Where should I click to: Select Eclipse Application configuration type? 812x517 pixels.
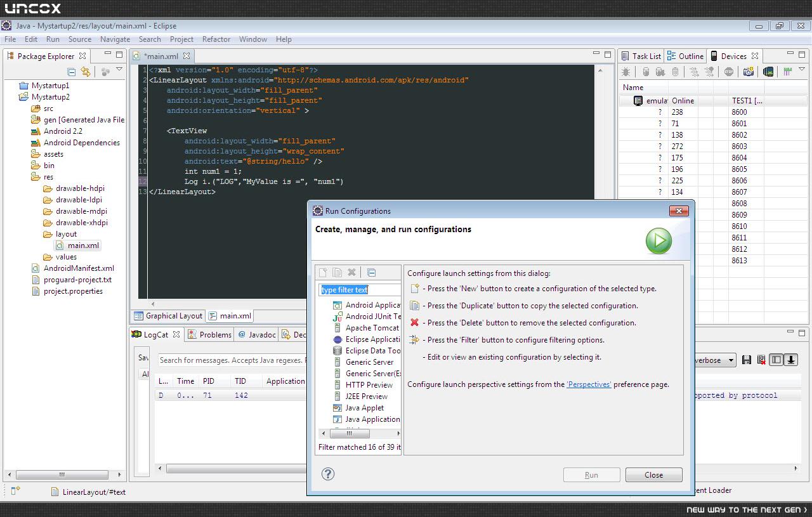368,339
